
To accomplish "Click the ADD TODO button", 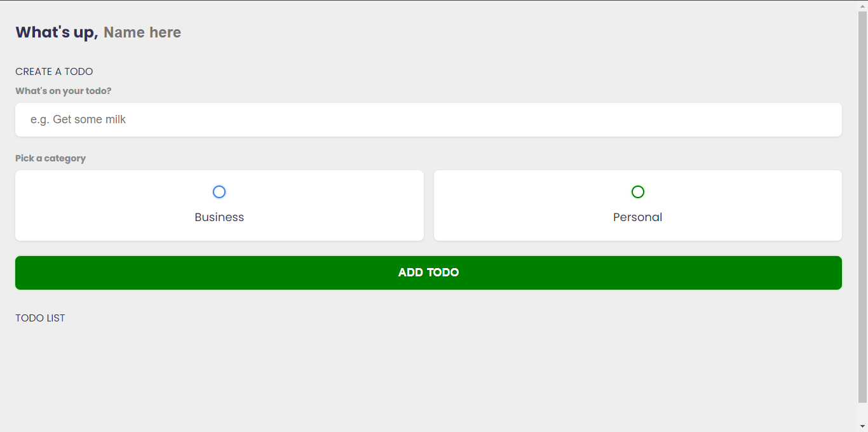I will click(x=428, y=273).
